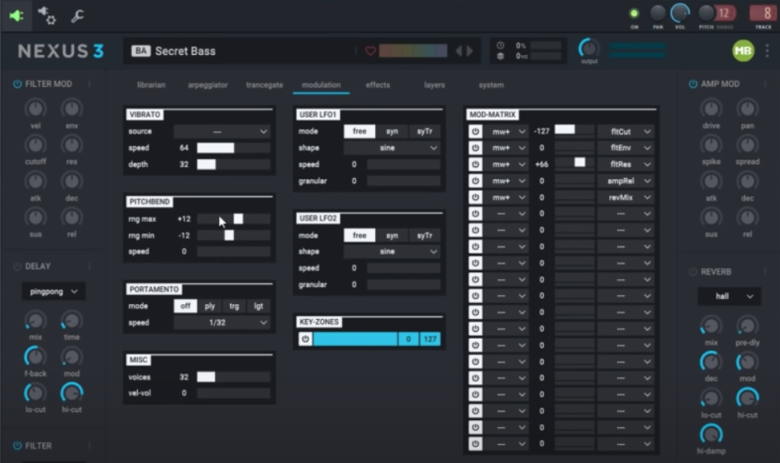
Task: Favorite the preset with the heart icon
Action: click(x=370, y=51)
